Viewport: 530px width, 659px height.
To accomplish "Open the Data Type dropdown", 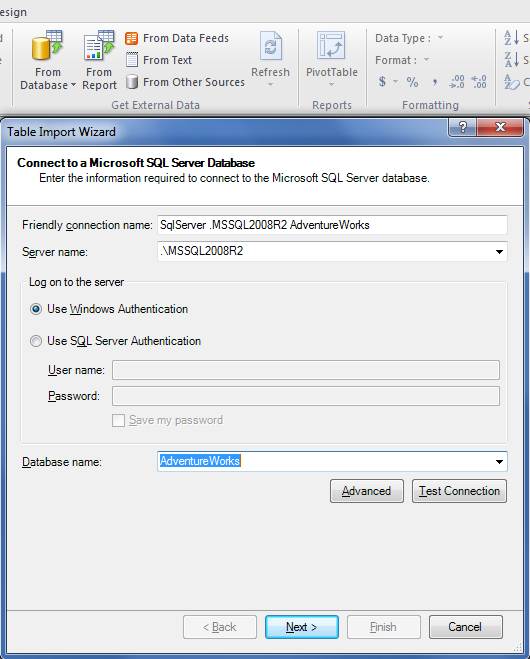I will click(x=440, y=38).
